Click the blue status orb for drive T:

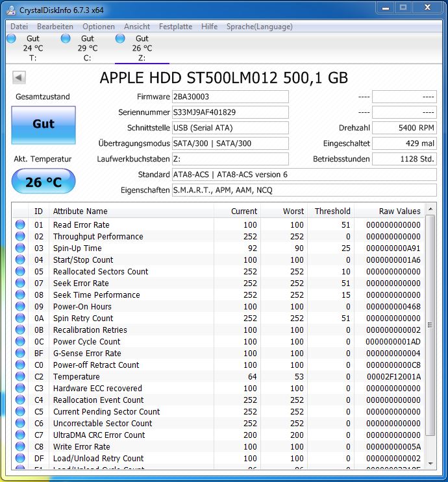[x=12, y=39]
